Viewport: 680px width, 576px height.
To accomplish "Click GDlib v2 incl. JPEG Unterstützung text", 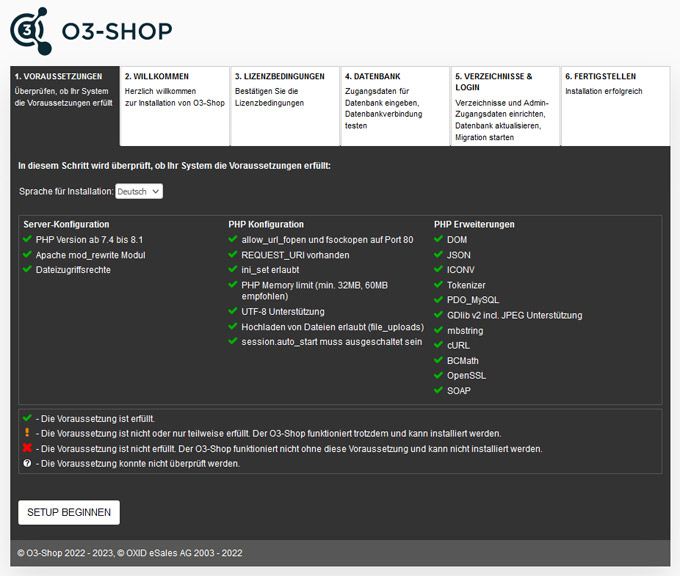I will pyautogui.click(x=515, y=315).
